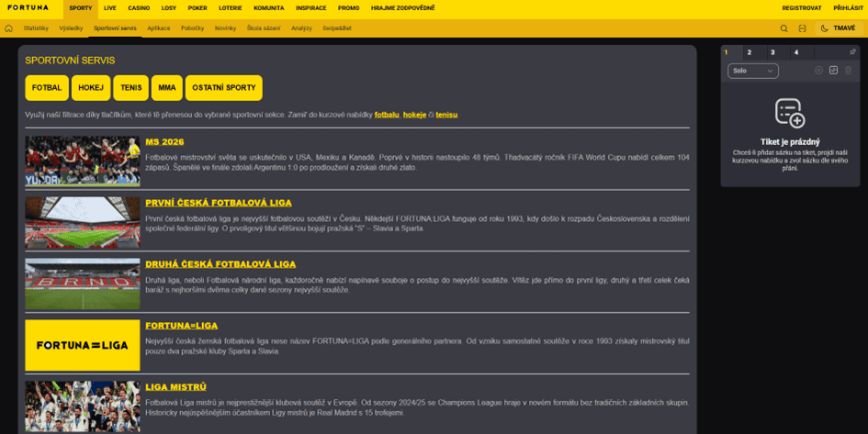Open the ticket scan icon

point(802,28)
